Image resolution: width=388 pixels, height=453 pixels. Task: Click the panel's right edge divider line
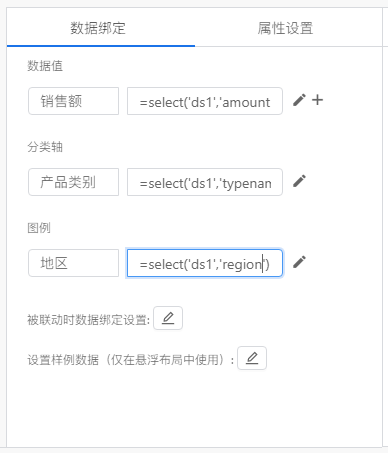tap(382, 227)
